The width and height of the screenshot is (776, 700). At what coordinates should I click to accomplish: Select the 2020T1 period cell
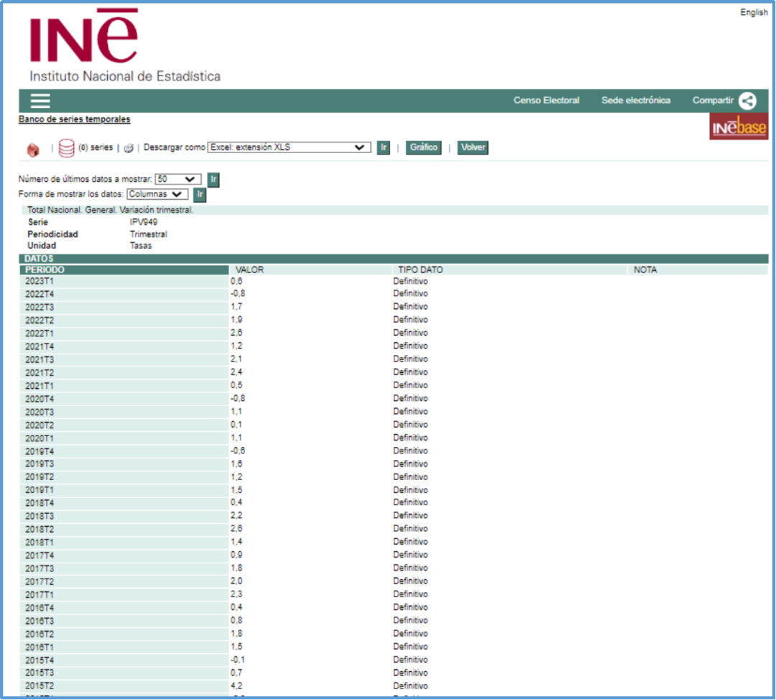point(124,438)
